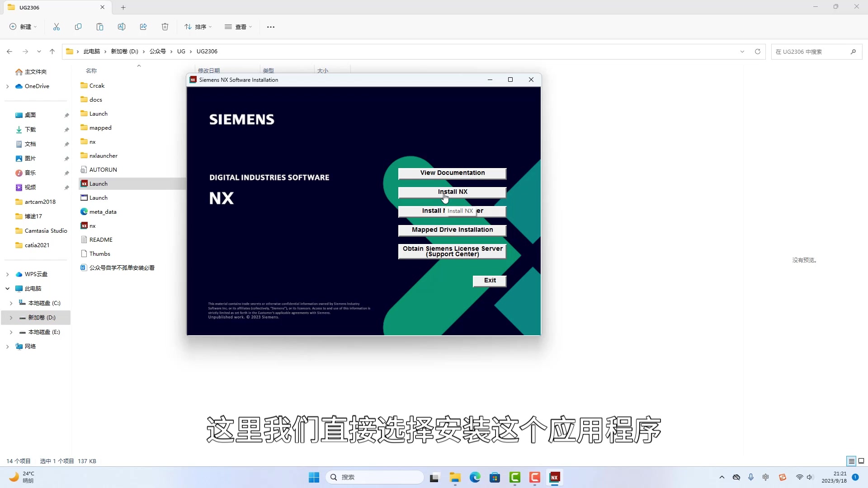Add a new Explorer tab

click(x=123, y=7)
